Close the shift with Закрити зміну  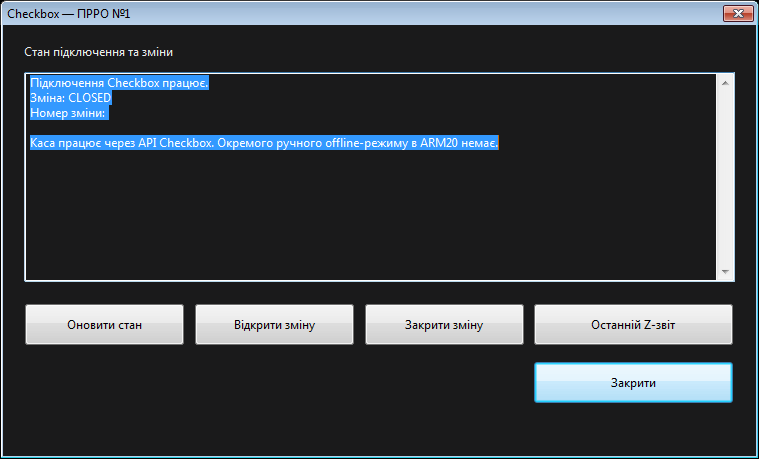point(444,324)
